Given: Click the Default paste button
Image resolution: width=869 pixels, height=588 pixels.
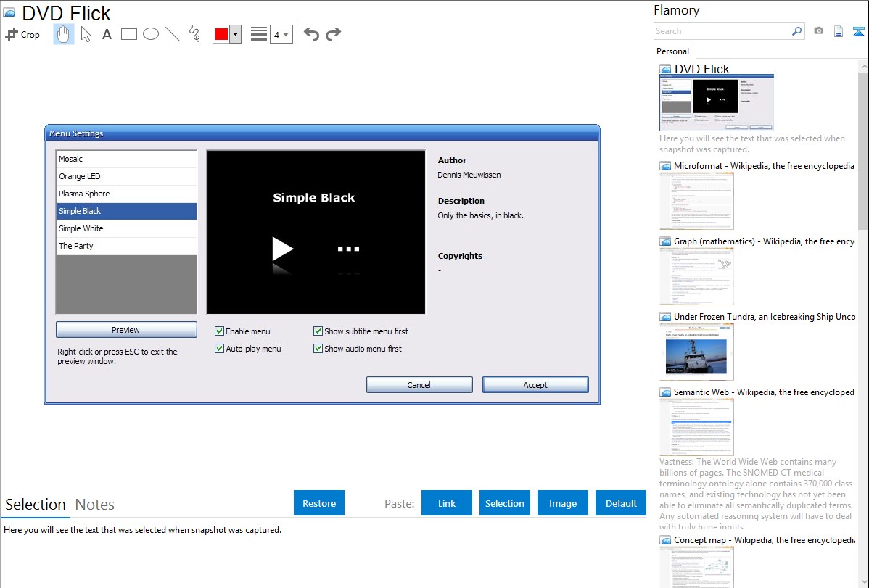Looking at the screenshot, I should coord(621,503).
